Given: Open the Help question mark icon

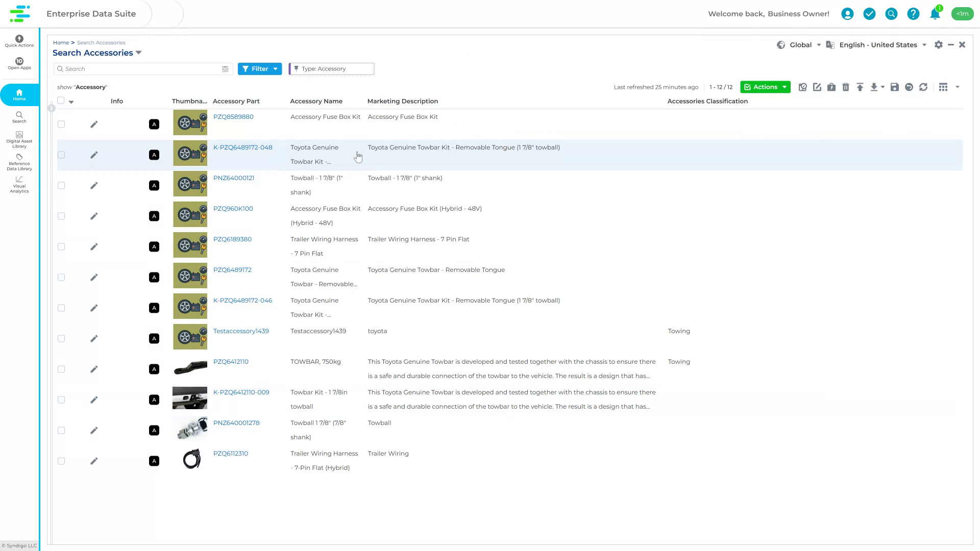Looking at the screenshot, I should click(x=913, y=14).
